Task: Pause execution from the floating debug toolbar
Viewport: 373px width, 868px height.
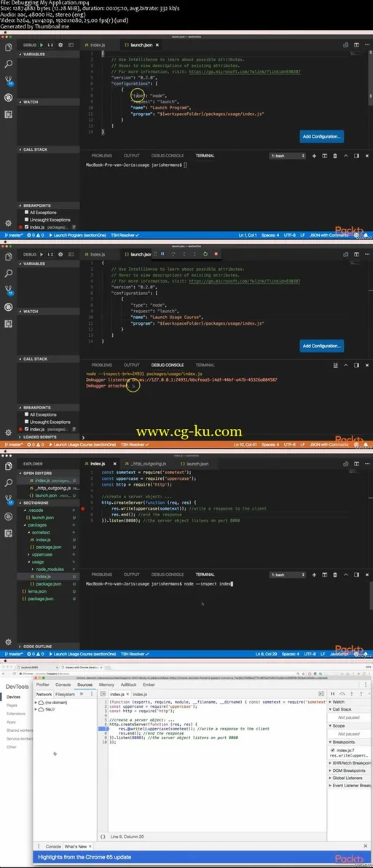Action: coord(162,253)
